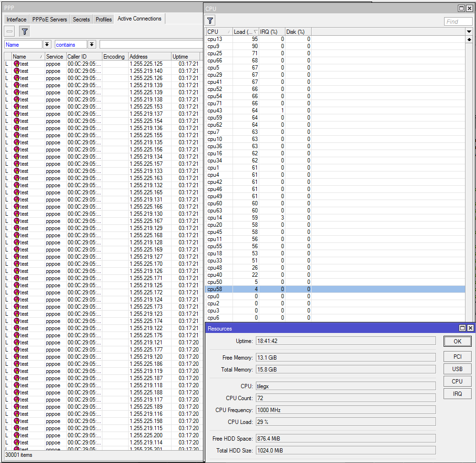Sort by Address column header
The image size is (476, 463).
coord(150,56)
